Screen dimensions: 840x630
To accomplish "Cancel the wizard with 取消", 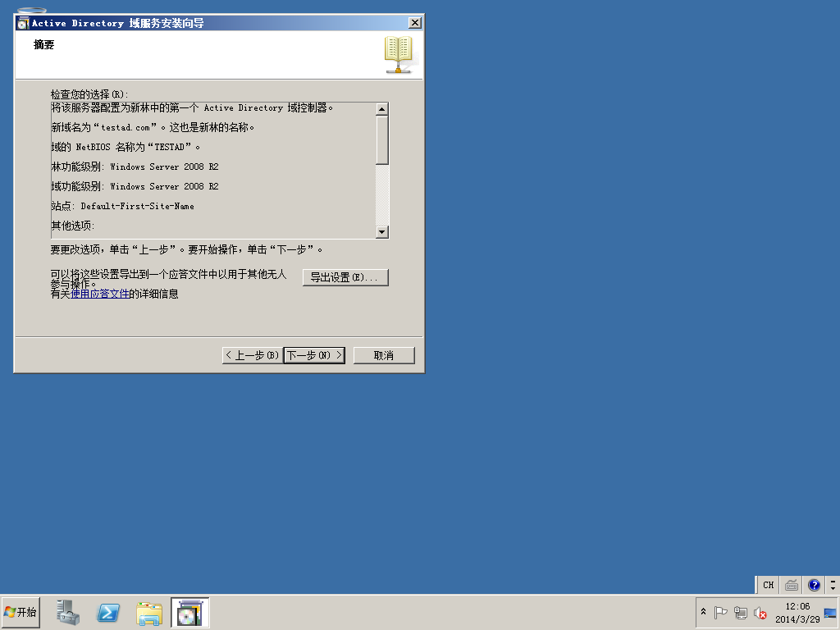I will pyautogui.click(x=384, y=355).
